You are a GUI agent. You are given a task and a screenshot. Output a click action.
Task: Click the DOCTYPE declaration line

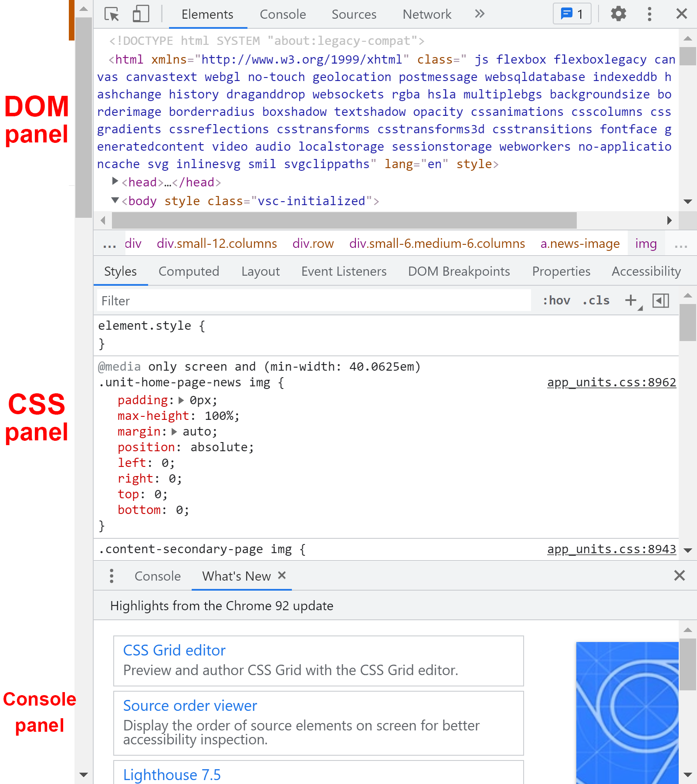click(267, 41)
